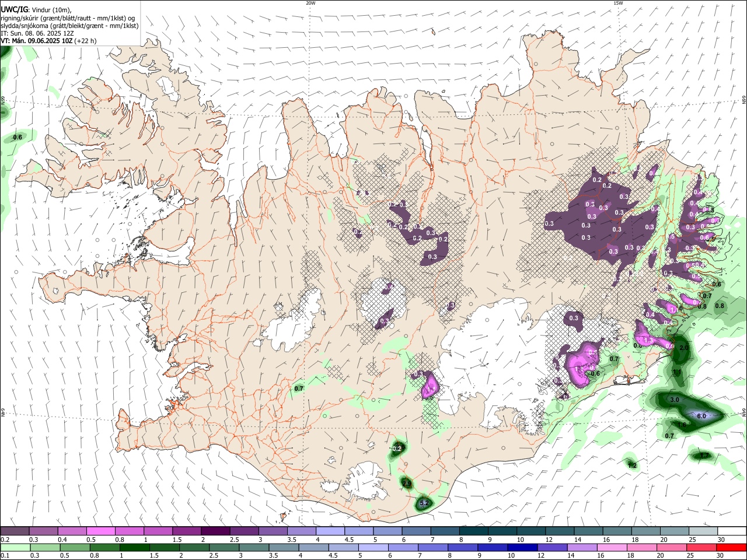This screenshot has height=560, width=747.
Task: Click the 5.2 rainfall value on south coast
Action: point(424,503)
